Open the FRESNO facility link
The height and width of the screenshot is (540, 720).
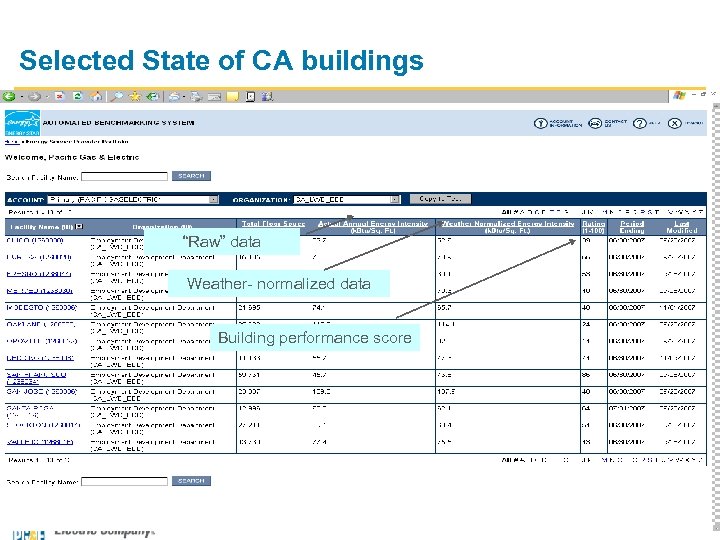pyautogui.click(x=39, y=274)
